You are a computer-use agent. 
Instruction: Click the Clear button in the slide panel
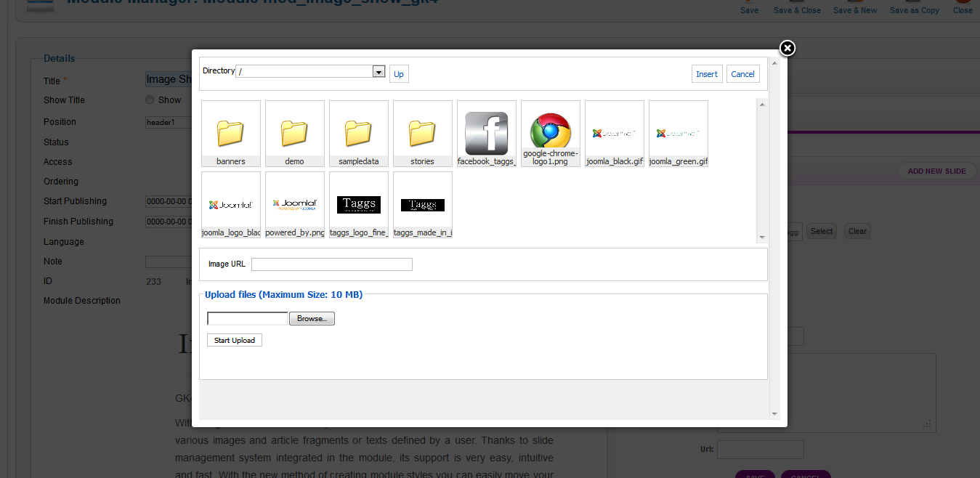(x=857, y=231)
